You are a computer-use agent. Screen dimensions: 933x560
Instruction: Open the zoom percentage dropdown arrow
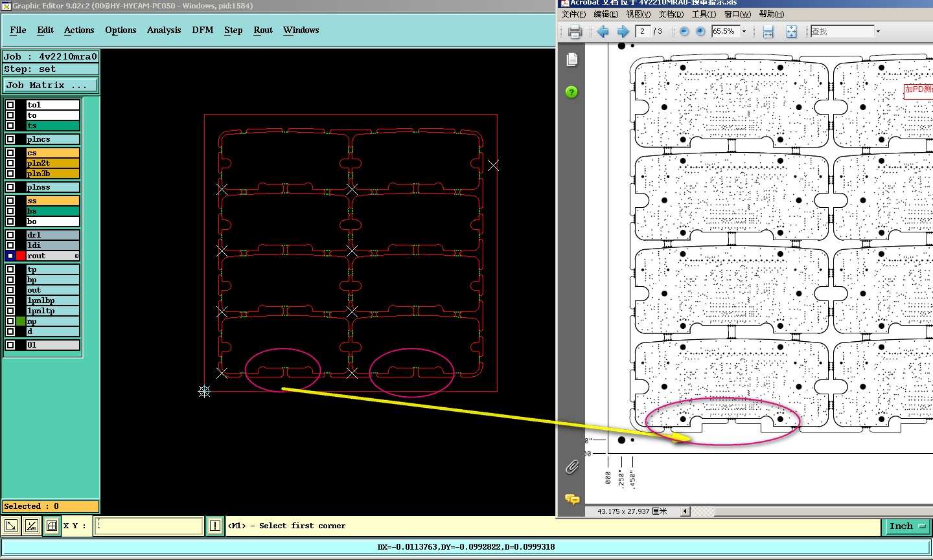744,32
